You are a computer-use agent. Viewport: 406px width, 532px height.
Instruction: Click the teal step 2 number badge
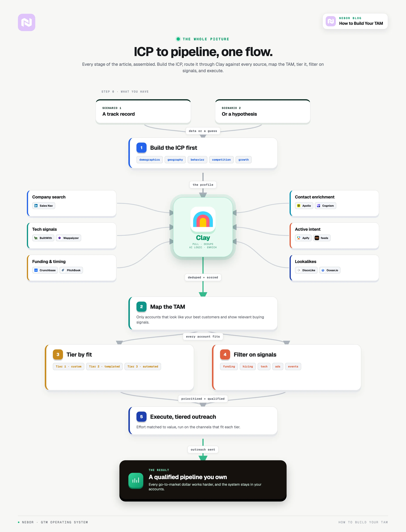[x=141, y=307]
